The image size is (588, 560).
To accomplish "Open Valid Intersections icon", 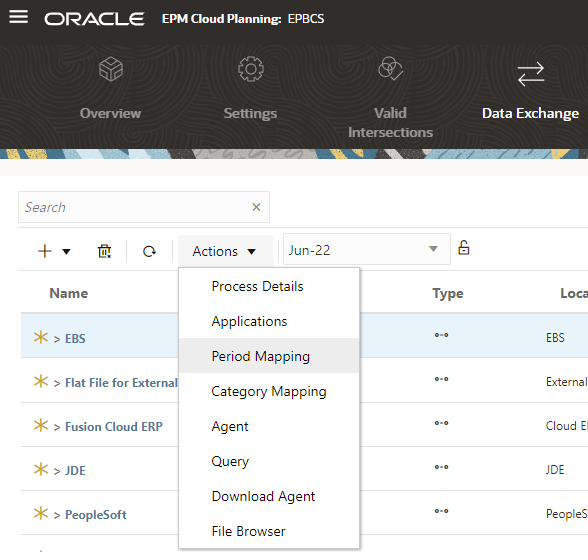I will click(390, 69).
